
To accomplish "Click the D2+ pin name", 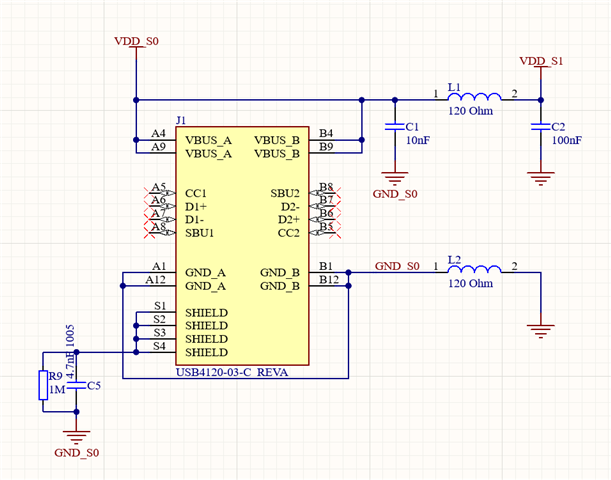I will 289,220.
